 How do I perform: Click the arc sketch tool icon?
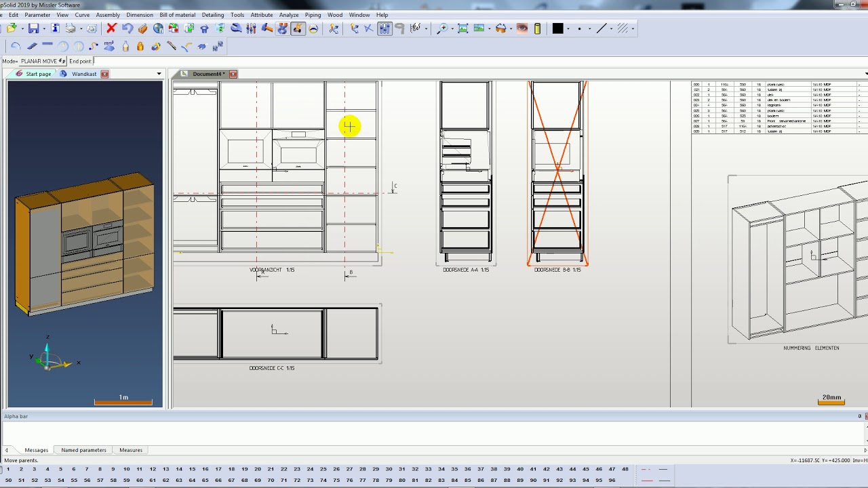pyautogui.click(x=16, y=46)
